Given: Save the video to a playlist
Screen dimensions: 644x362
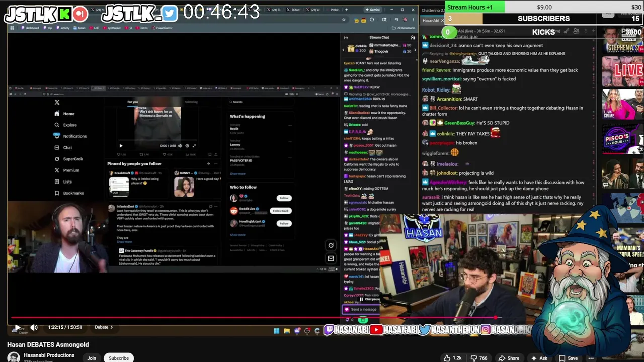Looking at the screenshot, I should point(568,358).
